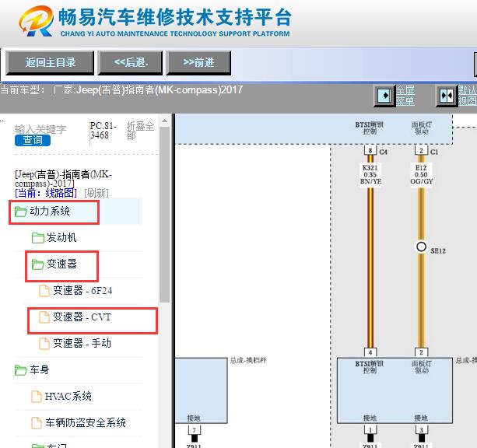The width and height of the screenshot is (477, 448).
Task: Collapse the 车身 tree node
Action: tap(39, 370)
